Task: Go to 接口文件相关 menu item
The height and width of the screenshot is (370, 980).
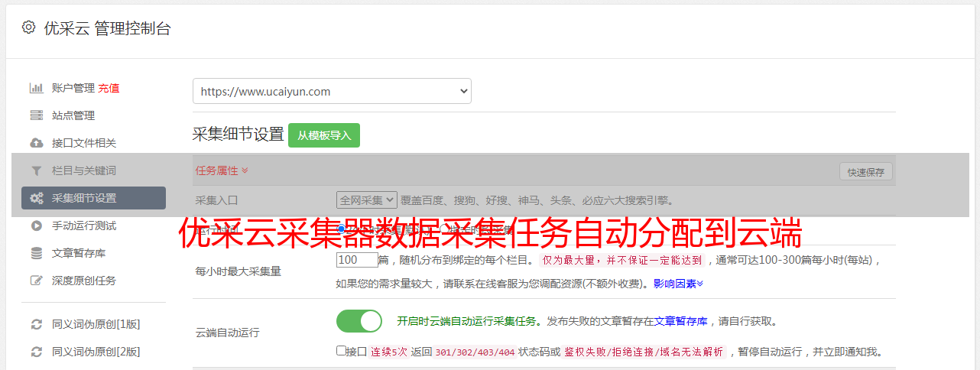Action: pyautogui.click(x=84, y=143)
